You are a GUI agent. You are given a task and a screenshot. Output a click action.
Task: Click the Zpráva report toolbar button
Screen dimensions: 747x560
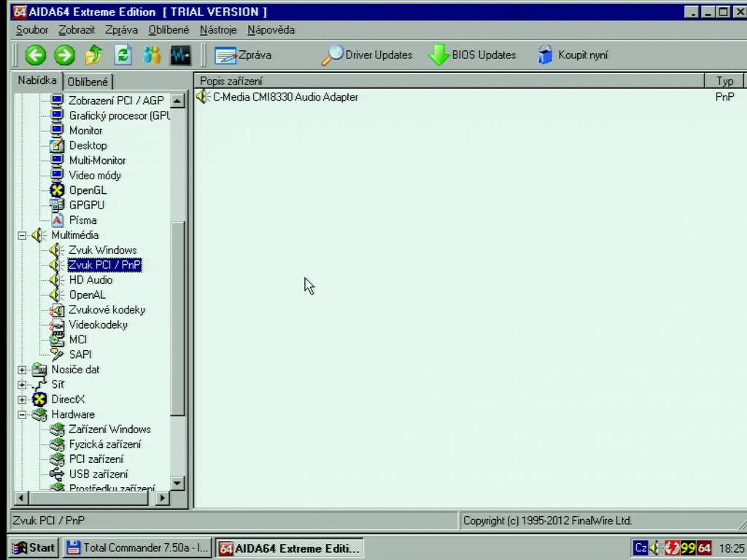point(243,55)
